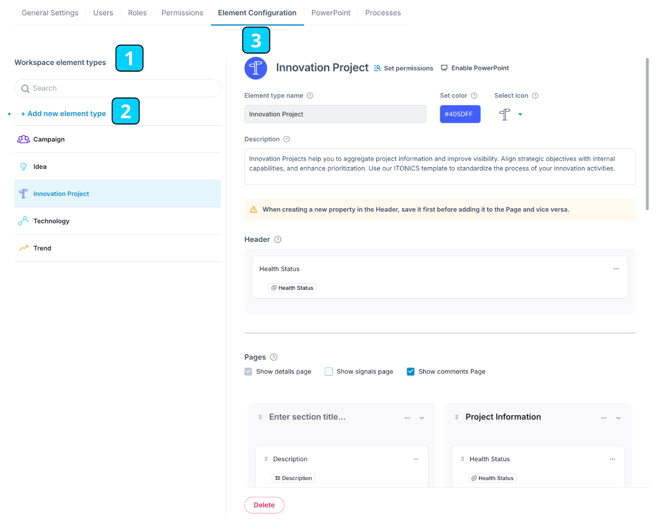Click the element types Search field
This screenshot has width=670, height=529.
click(x=118, y=88)
